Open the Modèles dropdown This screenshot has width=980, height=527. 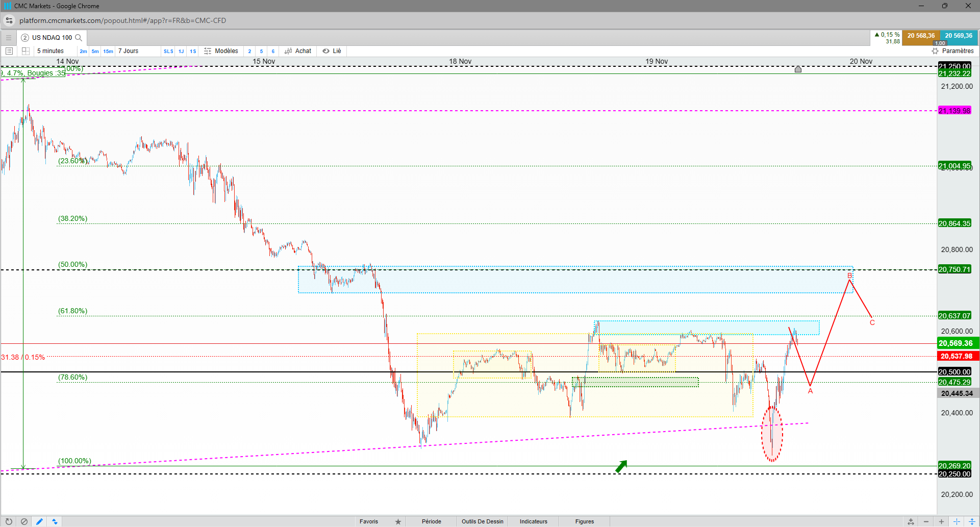coord(227,51)
